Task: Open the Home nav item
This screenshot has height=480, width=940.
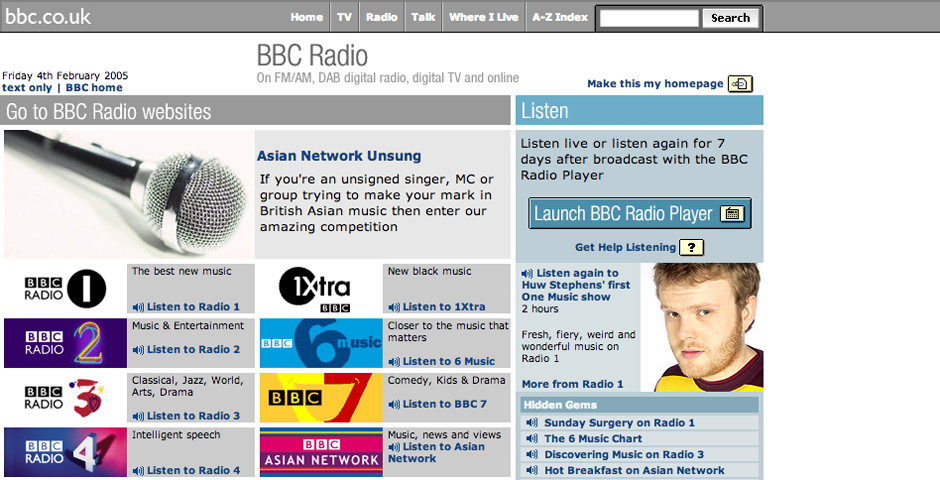Action: pos(307,17)
